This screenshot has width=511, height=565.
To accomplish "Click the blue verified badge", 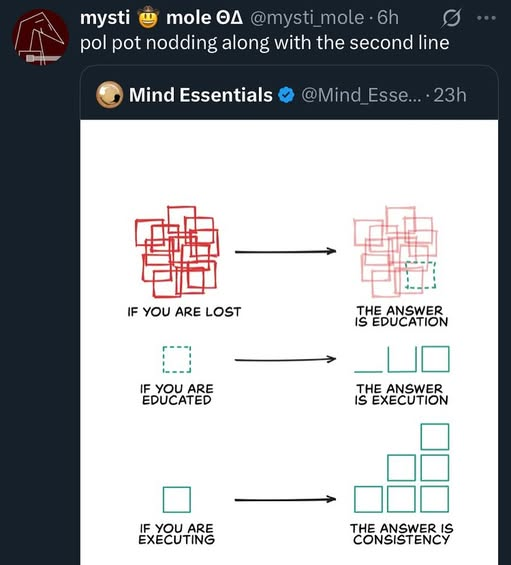I will point(286,95).
